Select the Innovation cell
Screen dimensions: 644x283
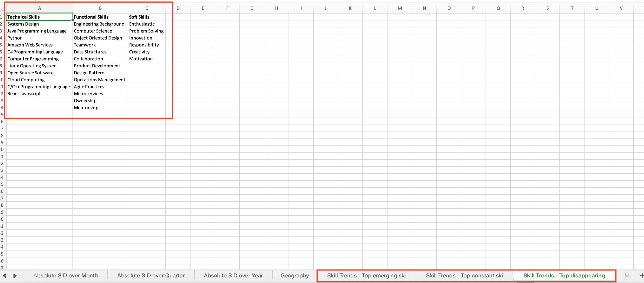pyautogui.click(x=147, y=38)
